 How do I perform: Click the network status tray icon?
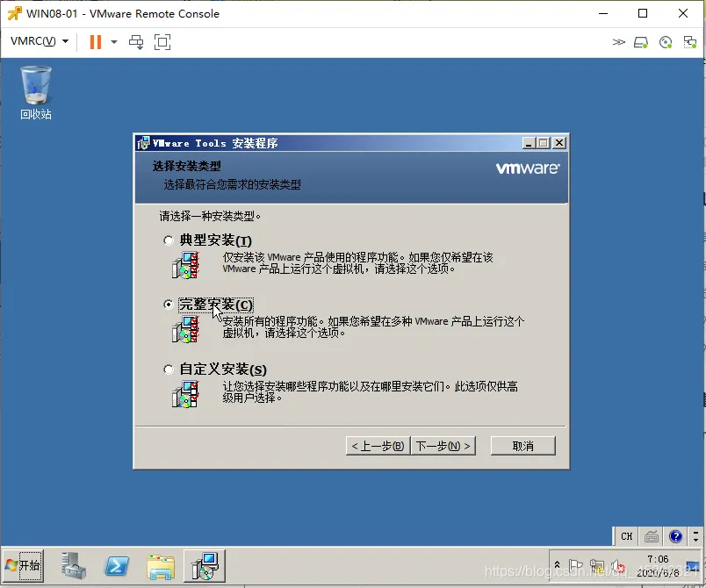click(596, 565)
